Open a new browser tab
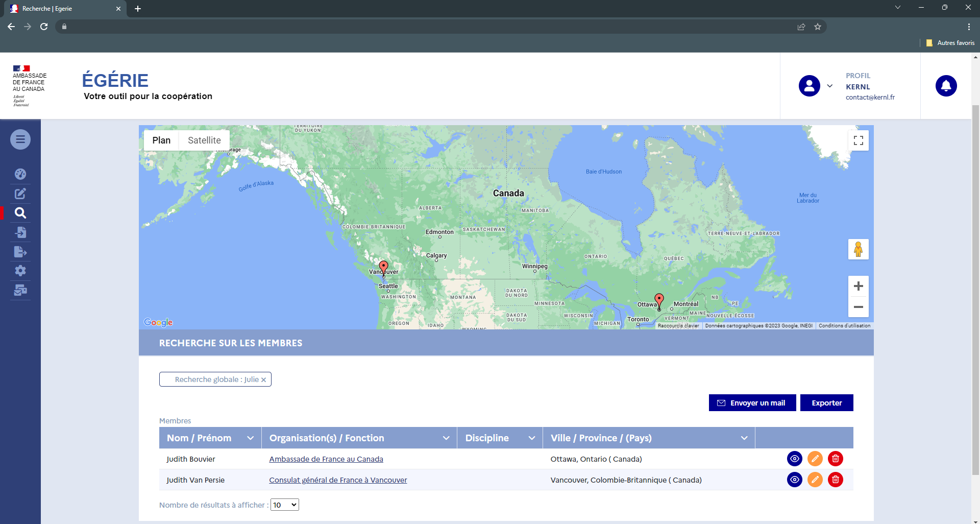 click(x=138, y=9)
